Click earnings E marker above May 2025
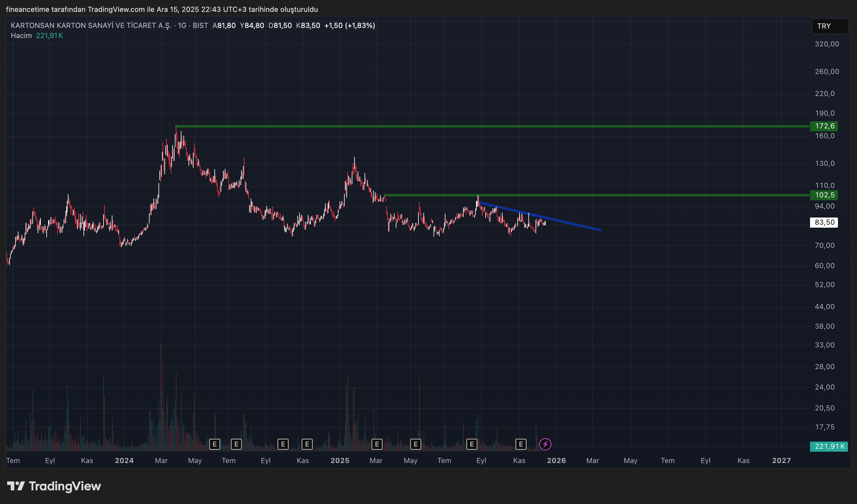 tap(416, 444)
